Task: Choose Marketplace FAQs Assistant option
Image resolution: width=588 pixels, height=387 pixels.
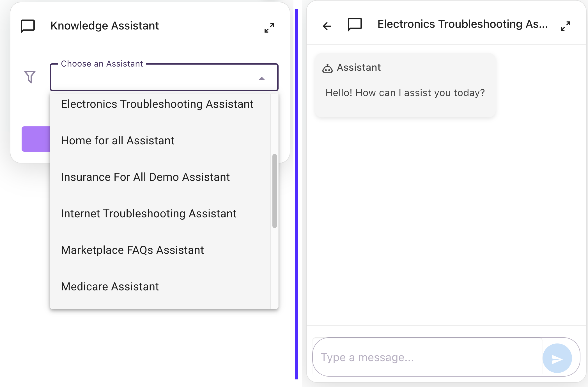Action: (132, 250)
